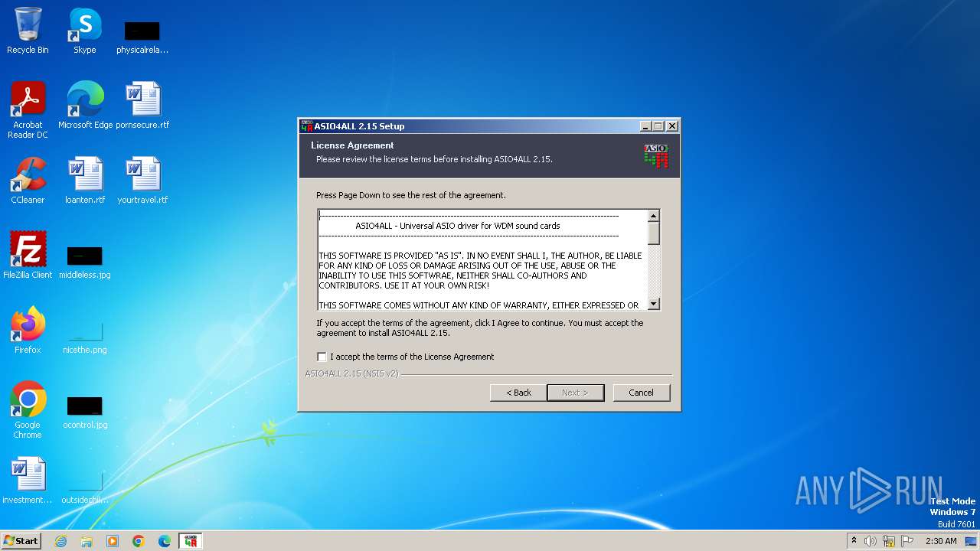Click the license text scroll up arrow
The width and height of the screenshot is (980, 551).
(654, 216)
